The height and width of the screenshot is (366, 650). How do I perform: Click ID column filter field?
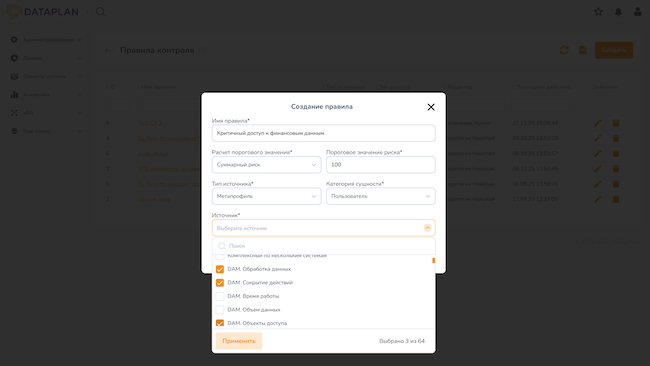click(x=118, y=105)
